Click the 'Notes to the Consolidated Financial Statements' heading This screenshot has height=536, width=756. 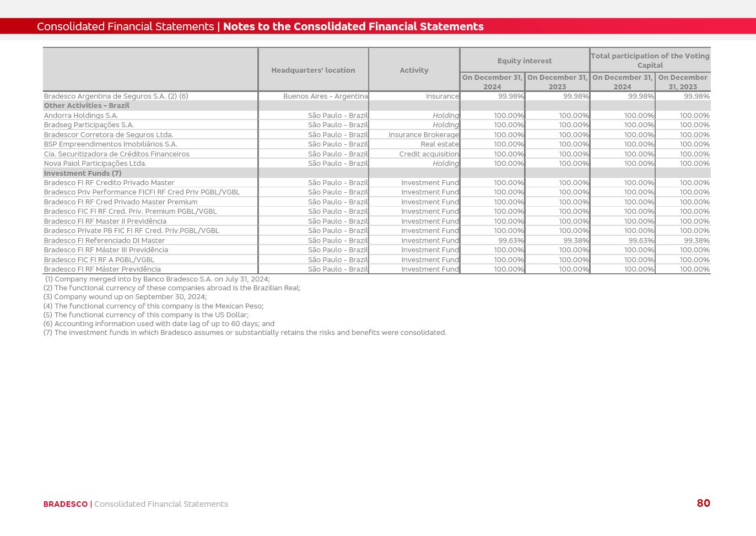[353, 26]
